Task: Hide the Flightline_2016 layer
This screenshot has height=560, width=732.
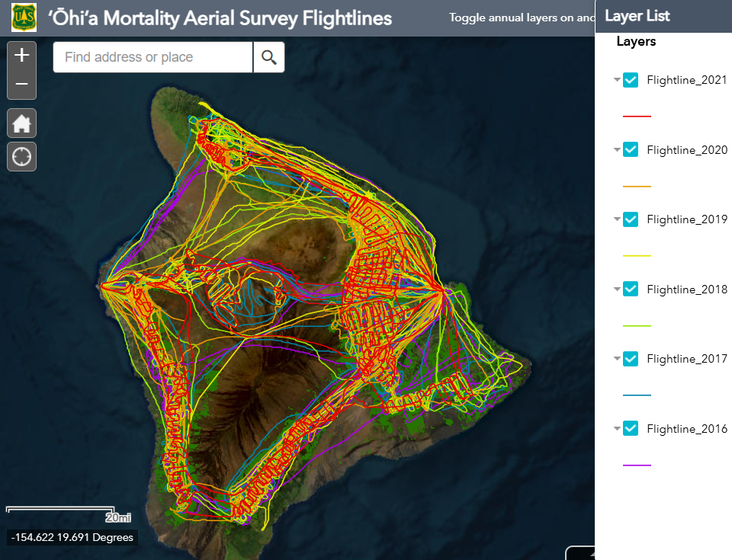Action: pos(631,428)
